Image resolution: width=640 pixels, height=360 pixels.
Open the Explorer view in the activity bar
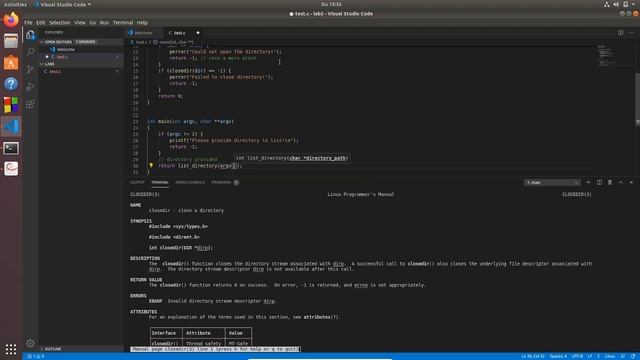click(30, 35)
